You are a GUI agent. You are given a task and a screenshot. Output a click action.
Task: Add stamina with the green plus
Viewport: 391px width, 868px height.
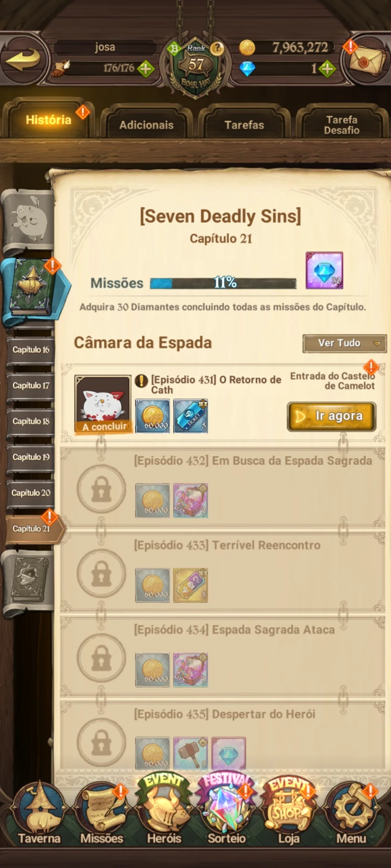(x=145, y=68)
